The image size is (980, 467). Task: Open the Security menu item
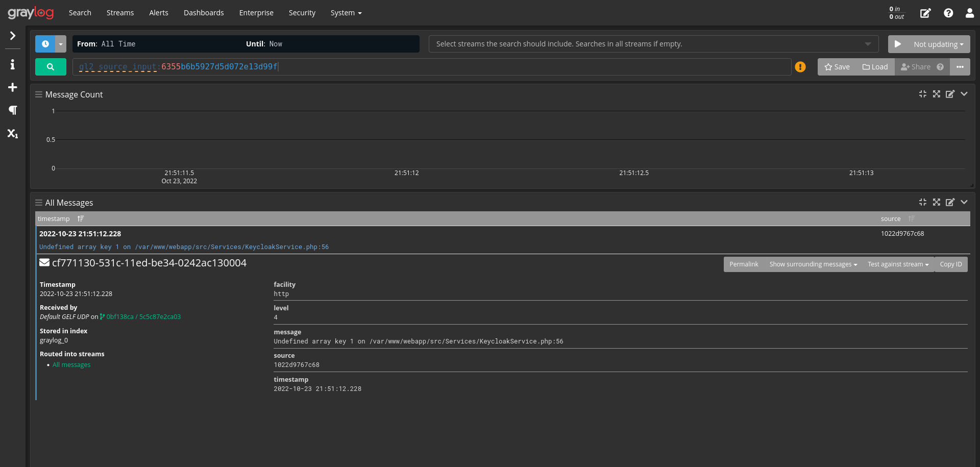click(302, 13)
